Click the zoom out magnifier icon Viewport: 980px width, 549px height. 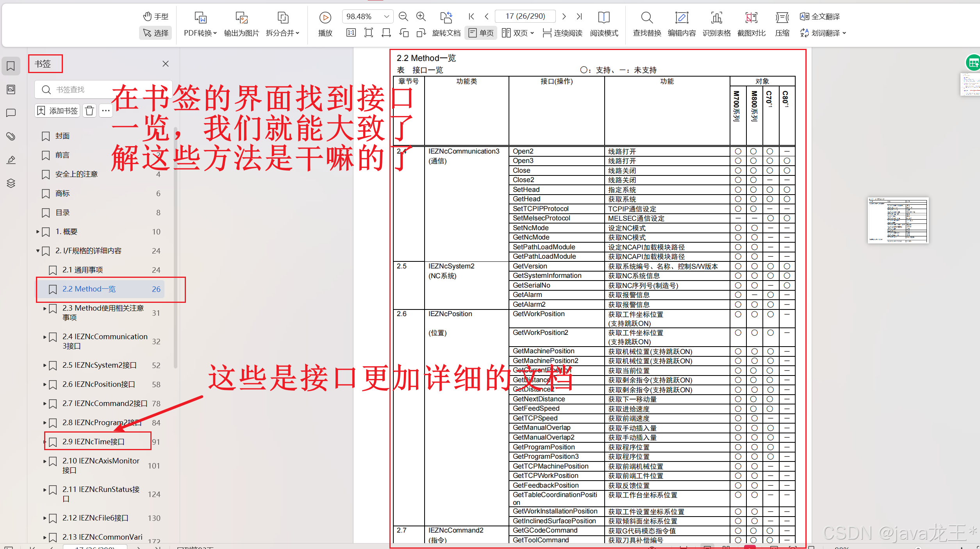coord(403,16)
